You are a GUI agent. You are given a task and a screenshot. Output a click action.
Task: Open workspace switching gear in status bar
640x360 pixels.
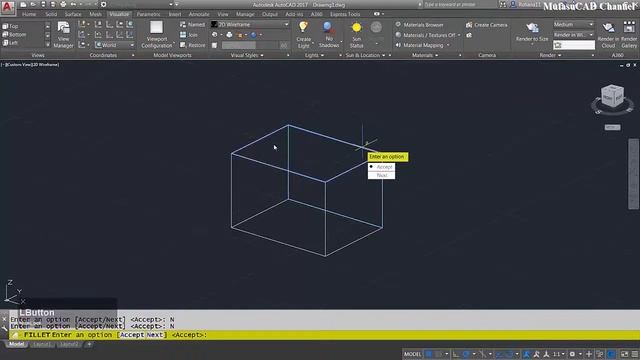[572, 354]
